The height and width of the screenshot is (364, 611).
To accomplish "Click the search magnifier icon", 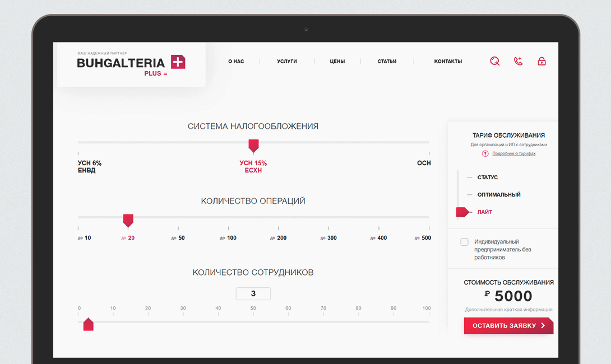I will tap(494, 62).
